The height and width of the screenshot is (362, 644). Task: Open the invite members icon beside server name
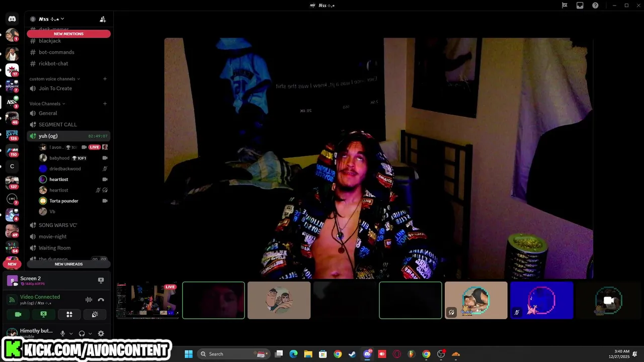(103, 19)
